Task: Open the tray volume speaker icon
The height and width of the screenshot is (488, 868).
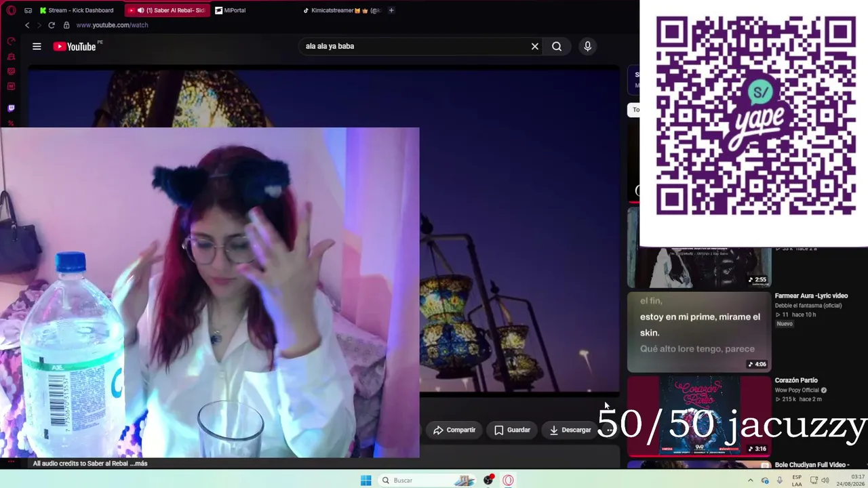Action: pos(825,480)
